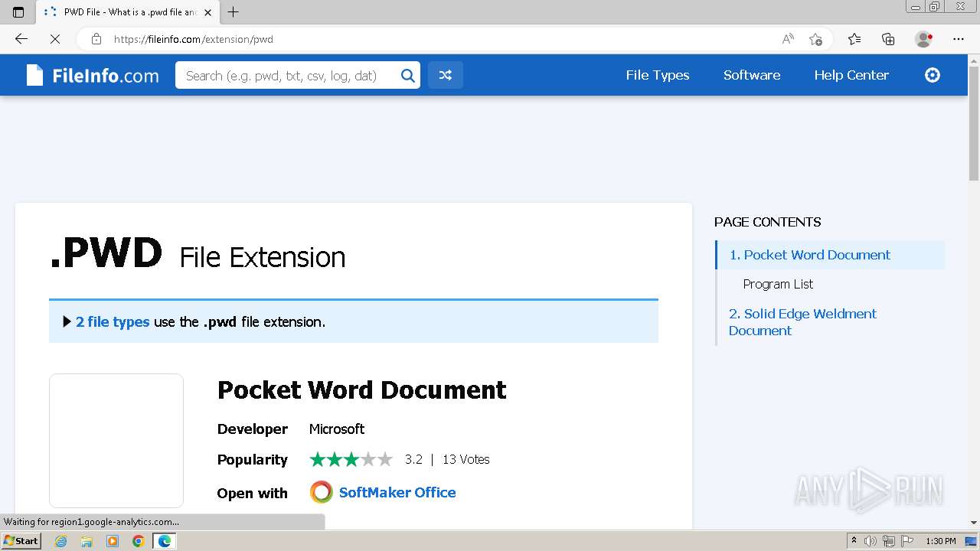
Task: Expand the 2 file types disclosure triangle
Action: pyautogui.click(x=67, y=322)
